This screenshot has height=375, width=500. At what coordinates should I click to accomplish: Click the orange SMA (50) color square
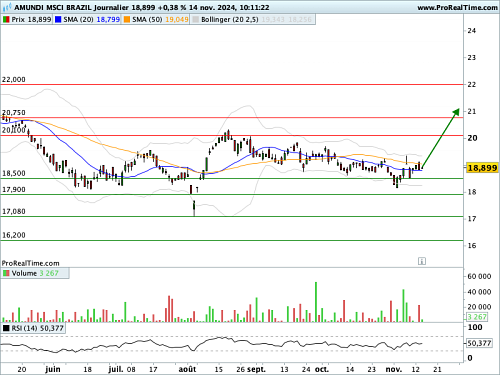pos(127,20)
